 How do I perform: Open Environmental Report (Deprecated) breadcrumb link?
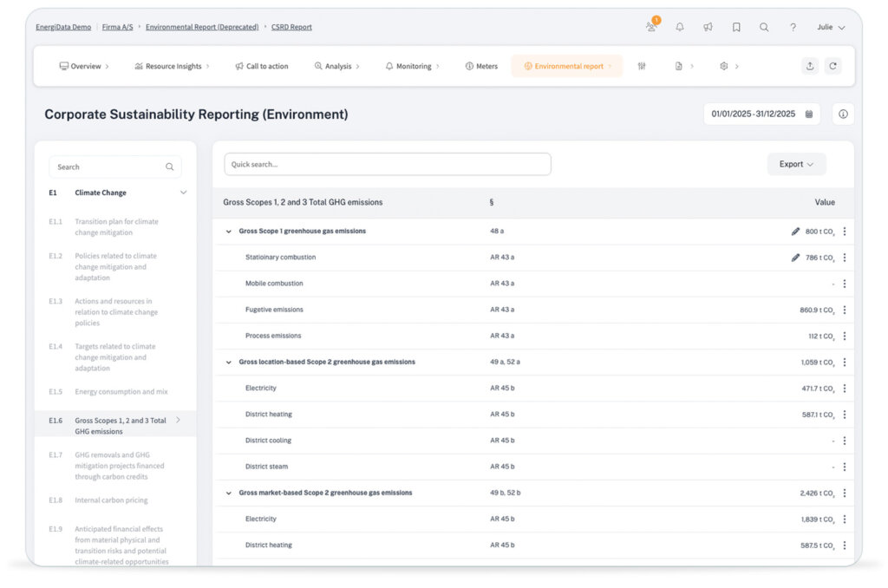(202, 27)
